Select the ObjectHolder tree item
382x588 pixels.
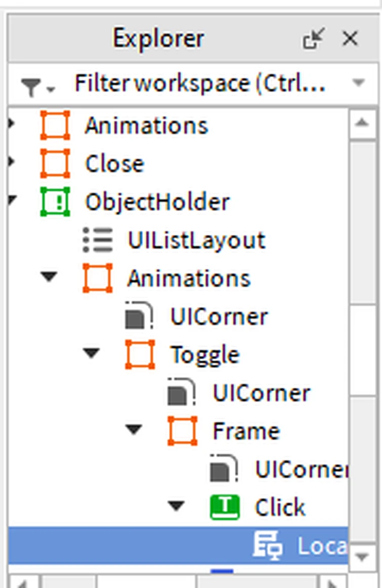pos(157,202)
